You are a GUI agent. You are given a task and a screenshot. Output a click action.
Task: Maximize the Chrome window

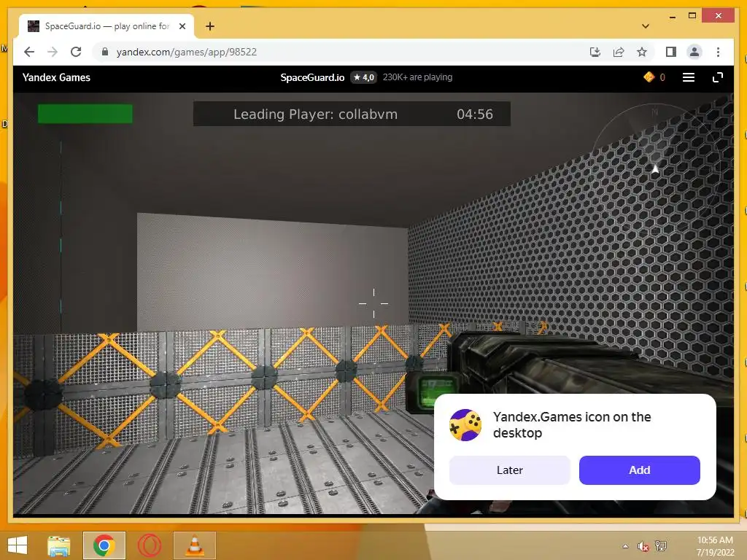[x=692, y=16]
